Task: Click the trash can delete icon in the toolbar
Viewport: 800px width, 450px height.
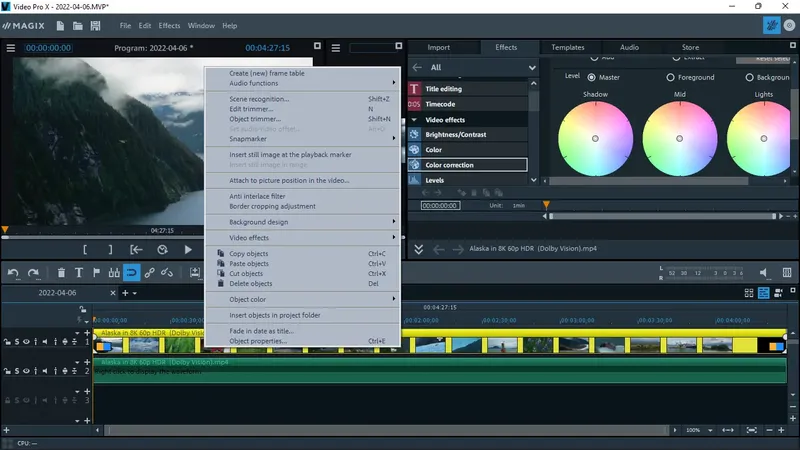Action: 61,273
